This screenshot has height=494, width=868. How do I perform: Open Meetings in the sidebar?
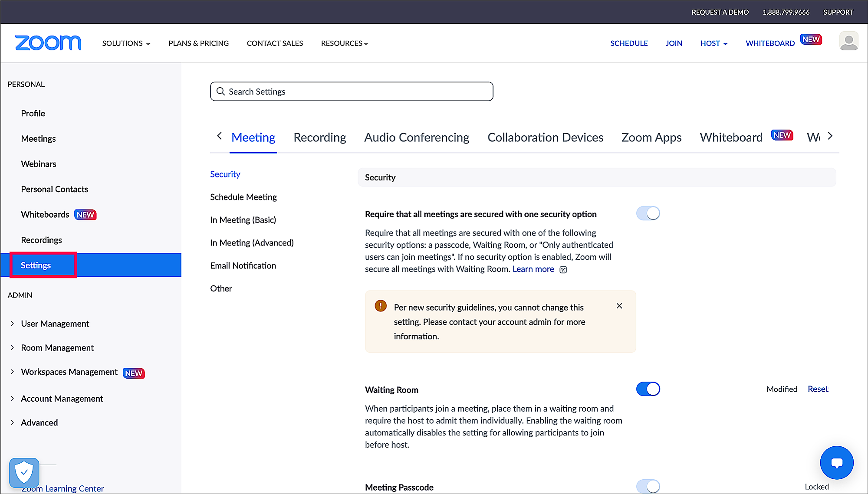(38, 139)
